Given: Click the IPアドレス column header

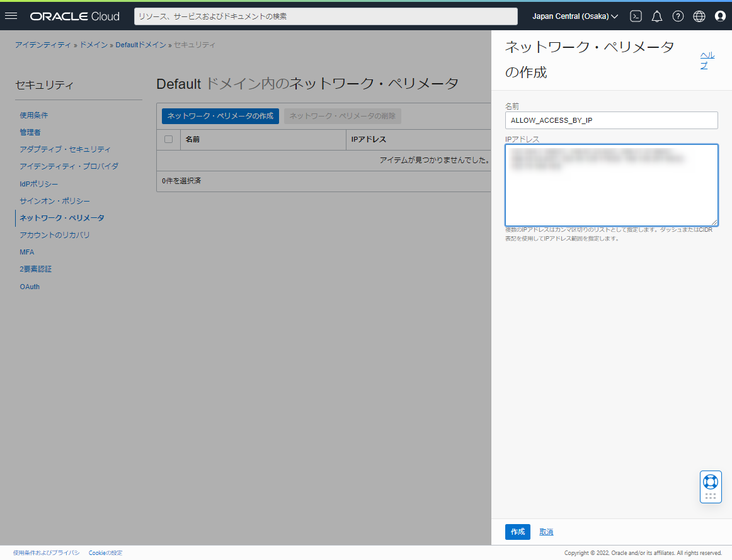Looking at the screenshot, I should tap(369, 140).
